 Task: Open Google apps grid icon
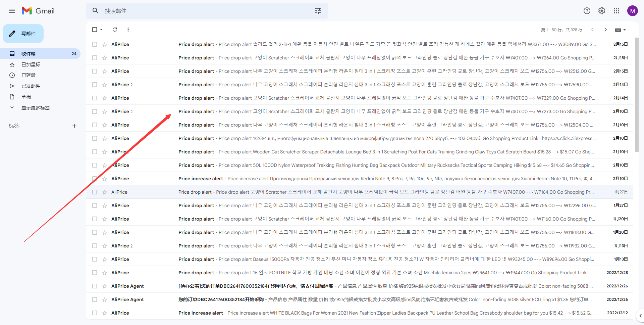click(616, 11)
